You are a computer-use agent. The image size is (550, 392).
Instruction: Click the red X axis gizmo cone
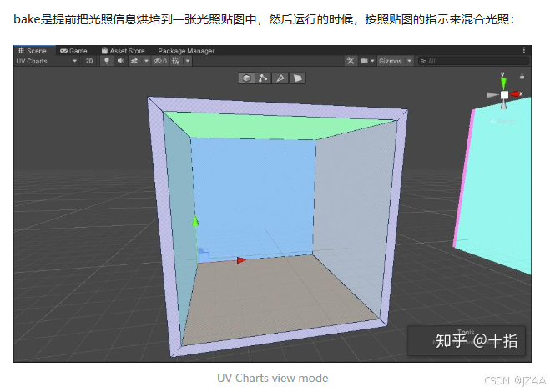click(x=515, y=94)
